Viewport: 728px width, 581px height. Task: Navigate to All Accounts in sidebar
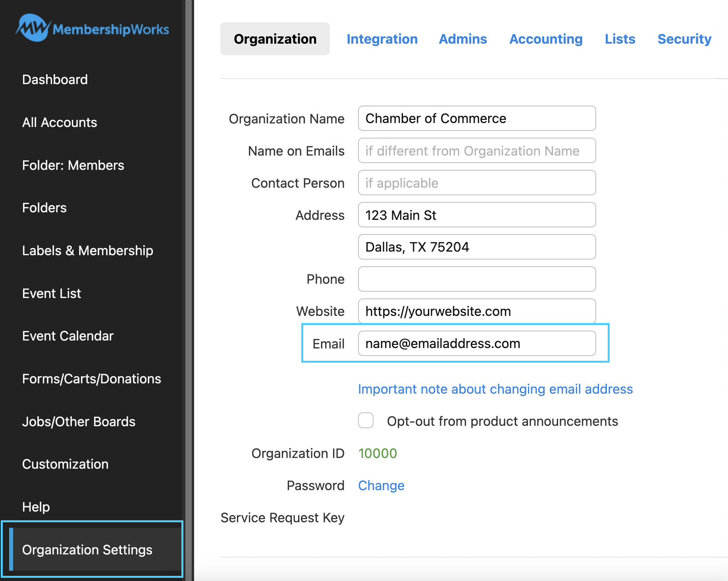[x=60, y=122]
